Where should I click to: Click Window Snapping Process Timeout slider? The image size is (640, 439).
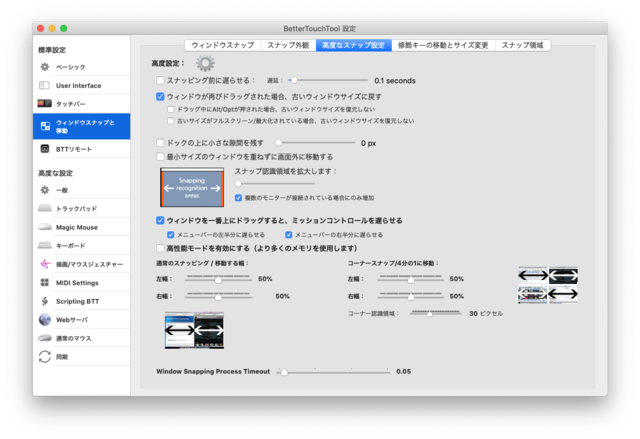pos(333,371)
